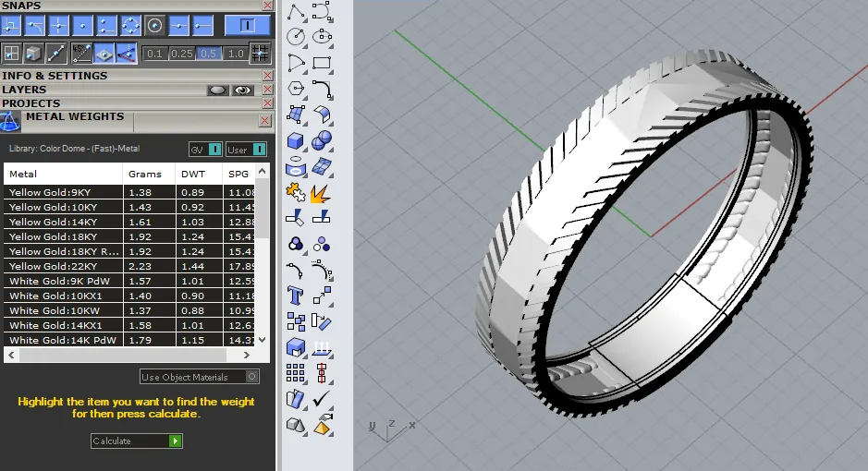Select the Yellow Gold:22KY row
Image resolution: width=868 pixels, height=471 pixels.
(129, 266)
